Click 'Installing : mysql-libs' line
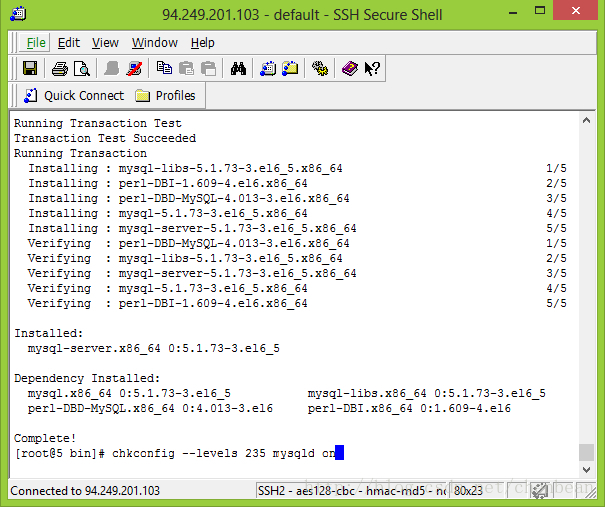The width and height of the screenshot is (605, 507). [x=185, y=168]
